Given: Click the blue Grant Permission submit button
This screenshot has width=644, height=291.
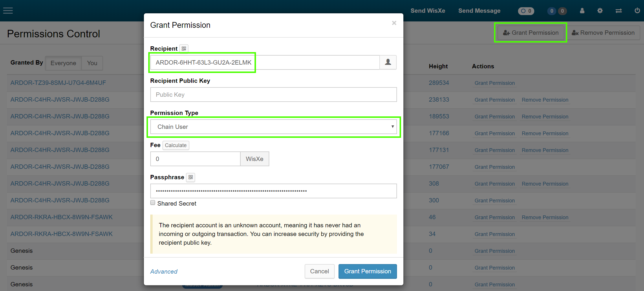Looking at the screenshot, I should pyautogui.click(x=367, y=271).
